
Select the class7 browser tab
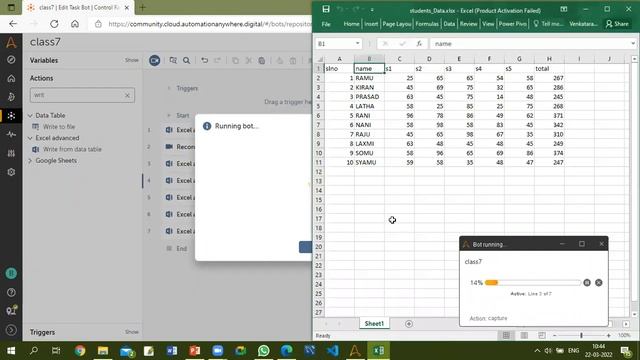tap(78, 8)
